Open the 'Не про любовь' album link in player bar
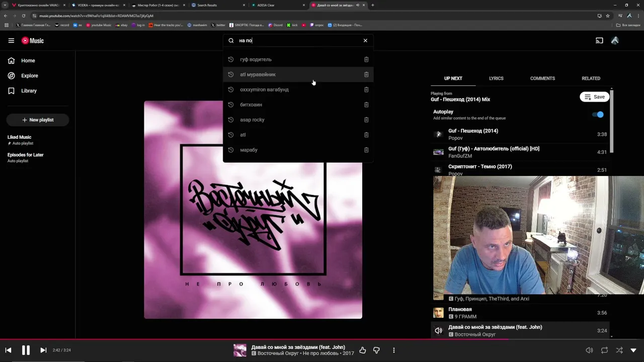Viewport: 644px width, 362px height. (320, 353)
